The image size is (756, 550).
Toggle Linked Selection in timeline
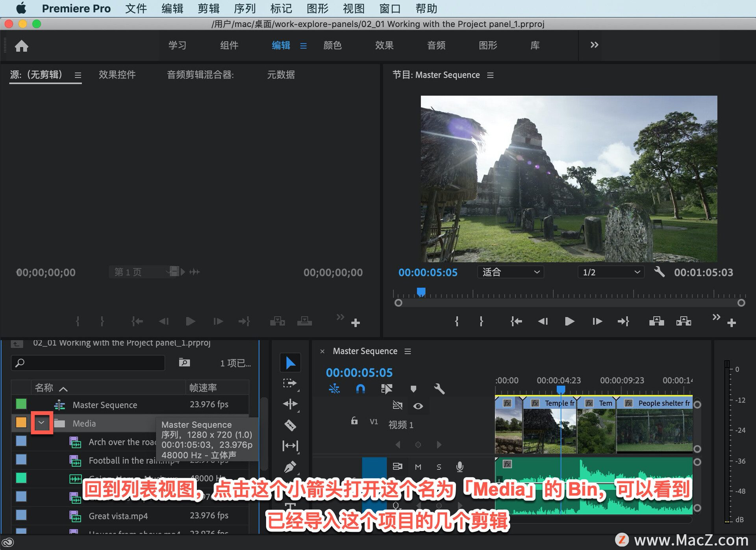(x=387, y=389)
